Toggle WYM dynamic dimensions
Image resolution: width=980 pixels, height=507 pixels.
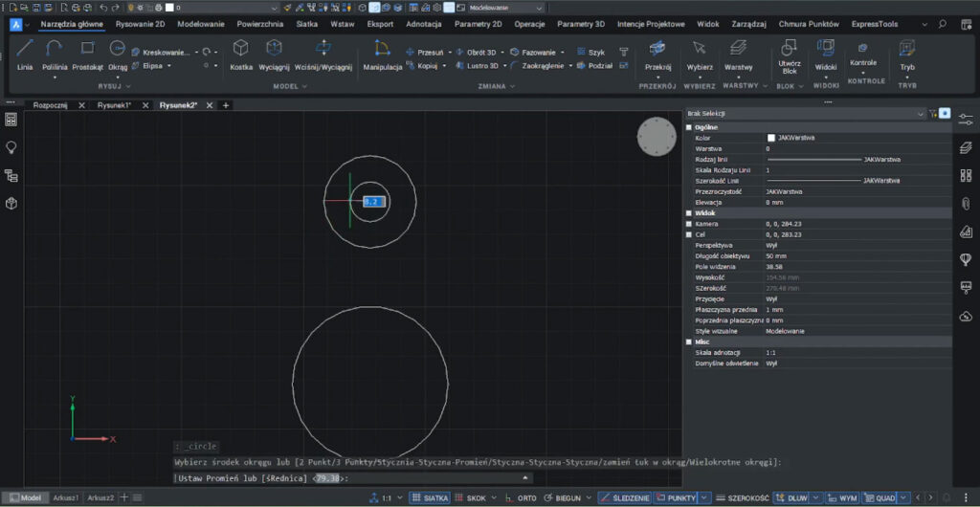(842, 497)
